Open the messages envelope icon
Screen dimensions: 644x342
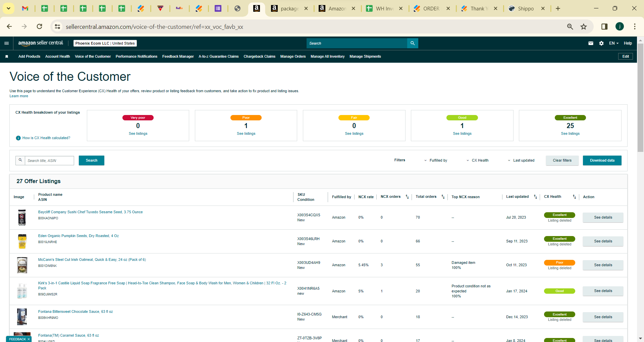tap(591, 43)
